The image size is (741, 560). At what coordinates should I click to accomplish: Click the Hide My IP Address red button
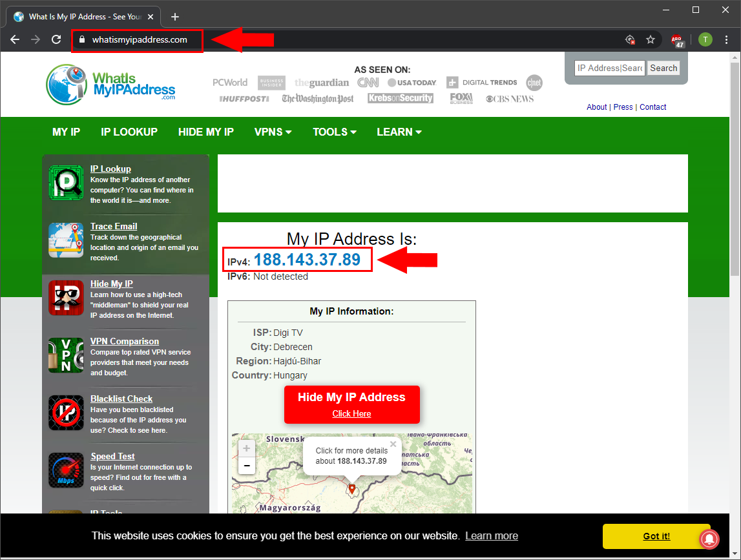coord(351,404)
